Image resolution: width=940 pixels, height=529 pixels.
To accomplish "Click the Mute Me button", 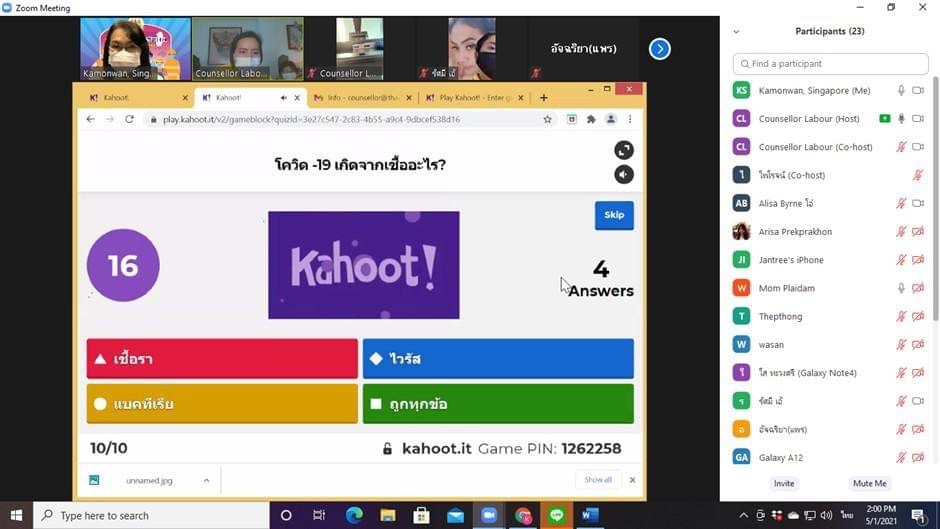I will tap(869, 483).
